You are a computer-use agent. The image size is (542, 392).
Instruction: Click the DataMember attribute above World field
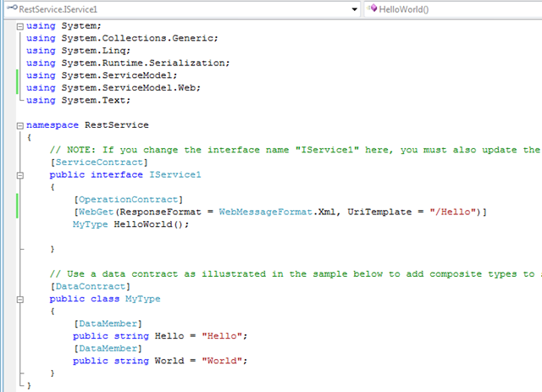108,349
